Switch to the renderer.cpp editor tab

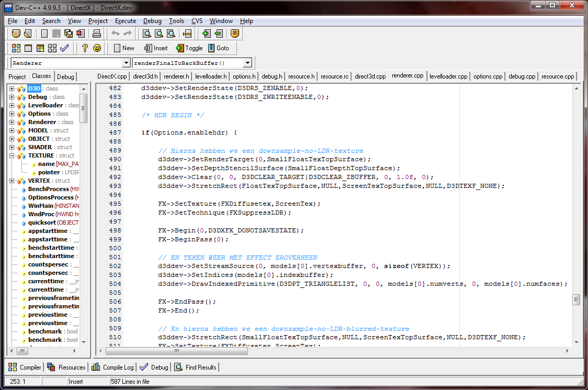point(407,76)
